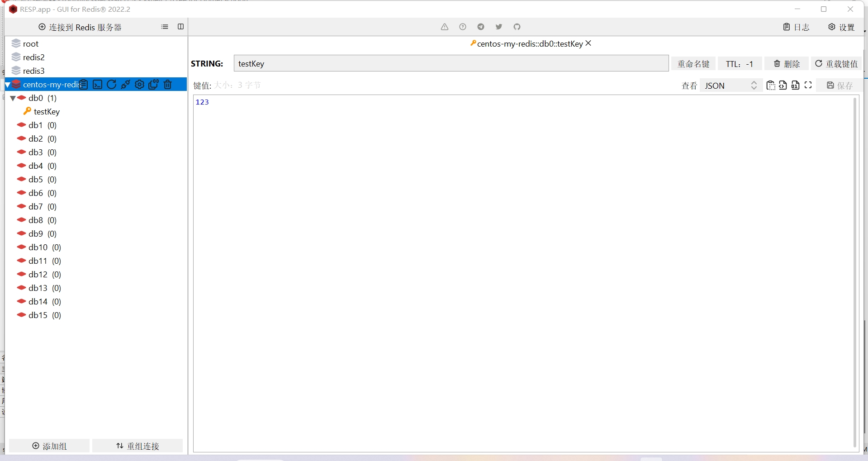The width and height of the screenshot is (868, 461).
Task: Toggle the sidebar panel layout icon
Action: tap(181, 27)
